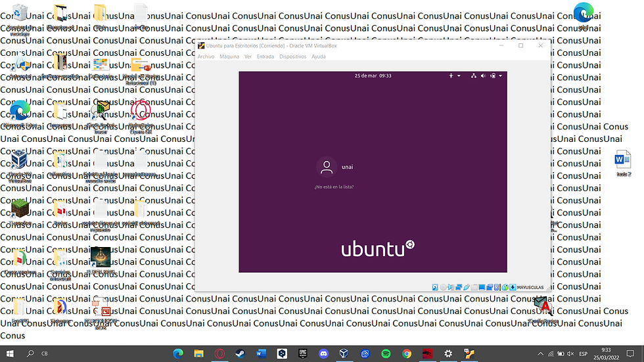Open the Ayuda menu in VirtualBox
This screenshot has height=362, width=644.
point(318,57)
